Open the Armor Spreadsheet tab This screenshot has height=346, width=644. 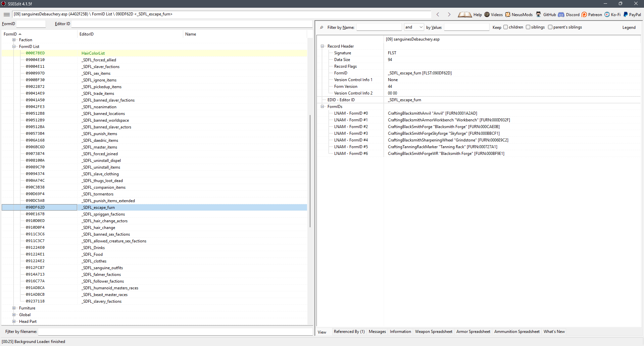(x=473, y=332)
